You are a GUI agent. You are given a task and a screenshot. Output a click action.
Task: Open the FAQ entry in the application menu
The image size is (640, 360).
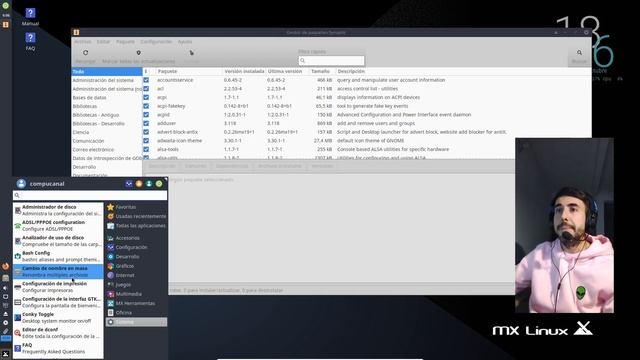[58, 348]
